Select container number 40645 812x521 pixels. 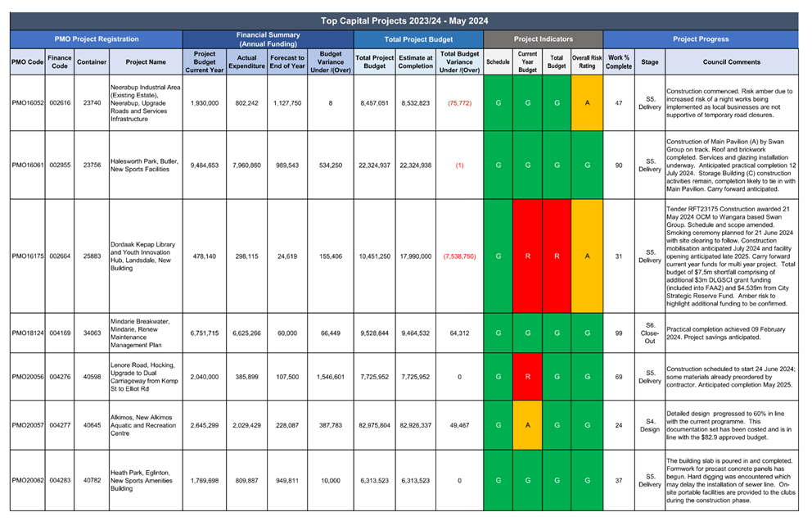click(92, 425)
